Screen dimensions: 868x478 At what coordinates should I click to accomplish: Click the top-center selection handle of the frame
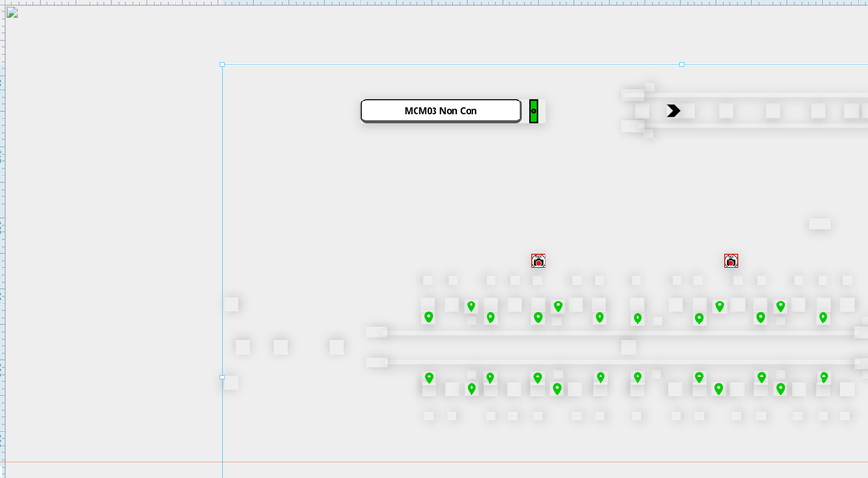click(x=681, y=64)
